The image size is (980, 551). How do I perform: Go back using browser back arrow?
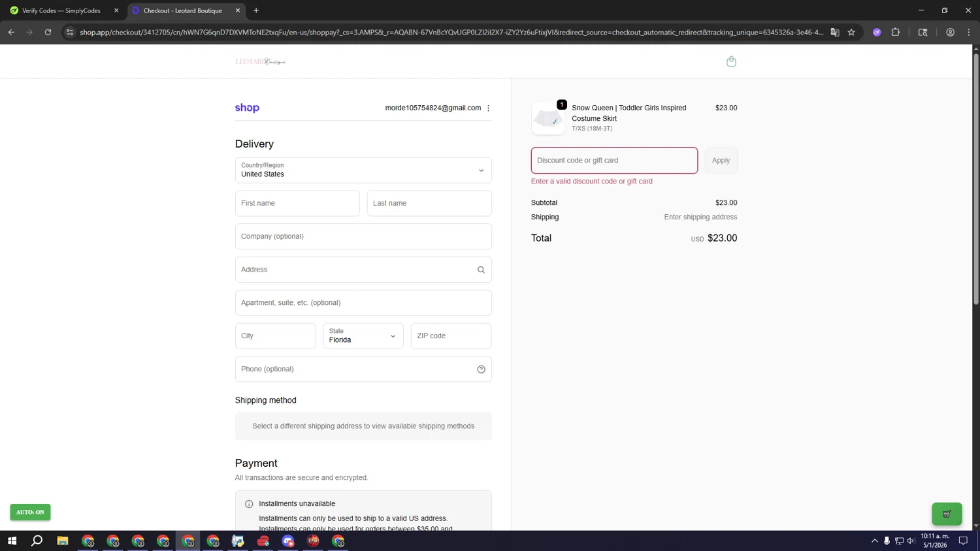click(11, 32)
